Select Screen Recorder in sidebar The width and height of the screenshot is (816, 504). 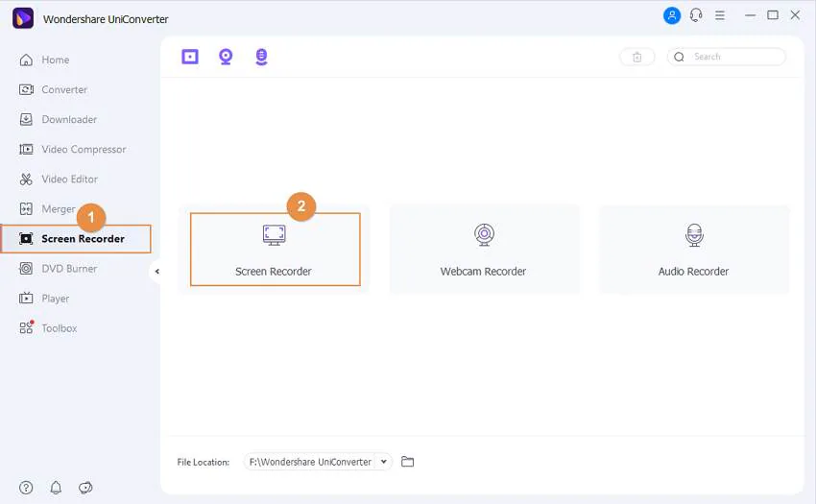76,239
